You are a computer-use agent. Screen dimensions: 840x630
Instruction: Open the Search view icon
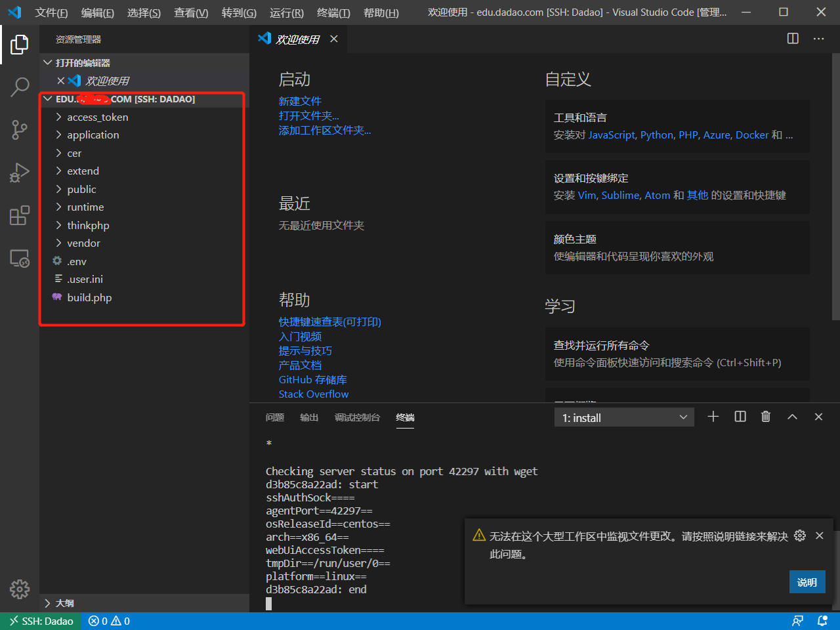(x=20, y=87)
